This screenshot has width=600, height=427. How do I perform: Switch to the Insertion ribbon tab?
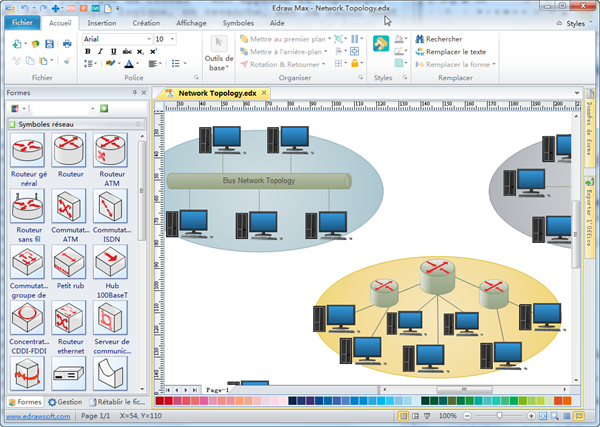click(101, 22)
